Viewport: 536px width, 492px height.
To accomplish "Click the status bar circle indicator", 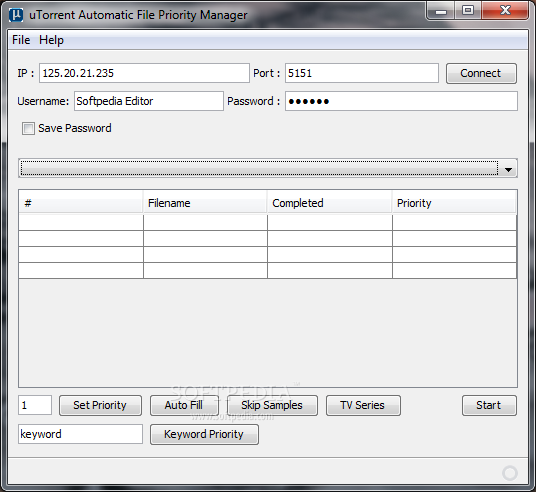I will click(x=510, y=473).
